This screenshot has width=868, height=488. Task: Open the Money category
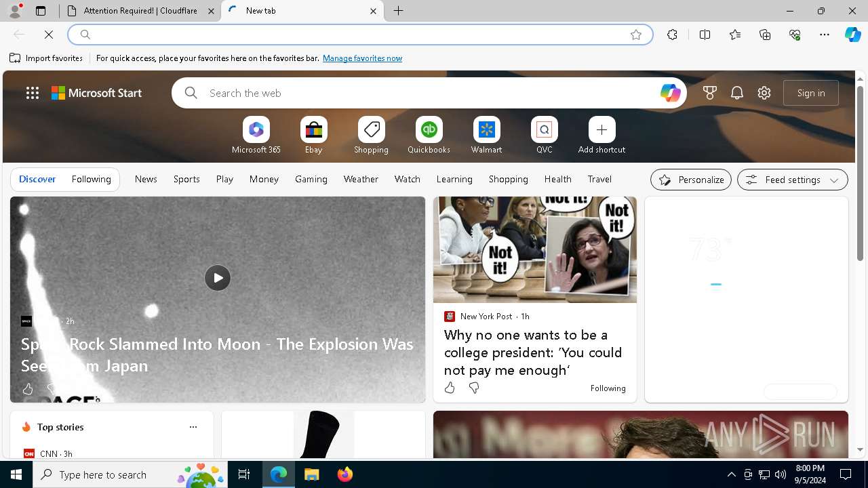pyautogui.click(x=264, y=180)
